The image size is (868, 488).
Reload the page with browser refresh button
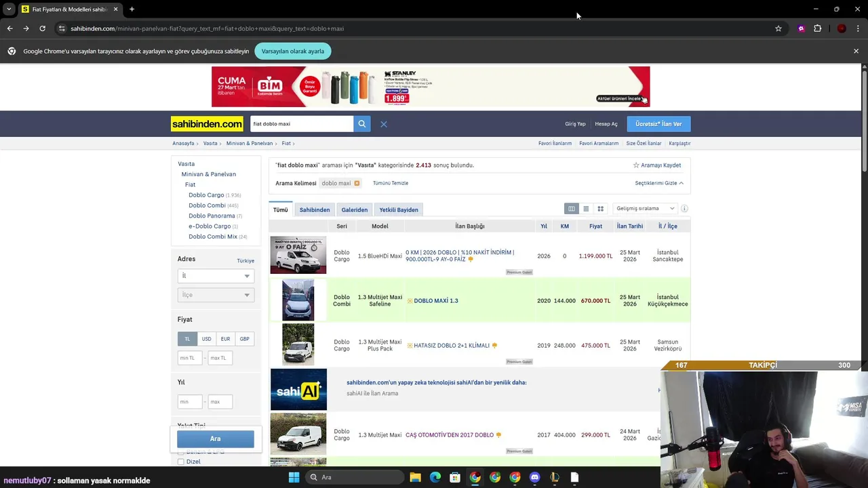(42, 28)
